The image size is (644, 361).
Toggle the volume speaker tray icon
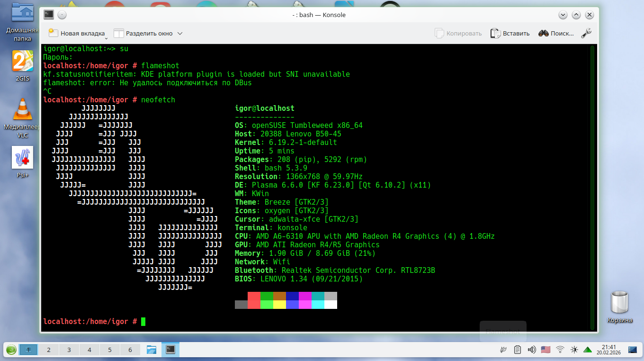click(x=532, y=350)
